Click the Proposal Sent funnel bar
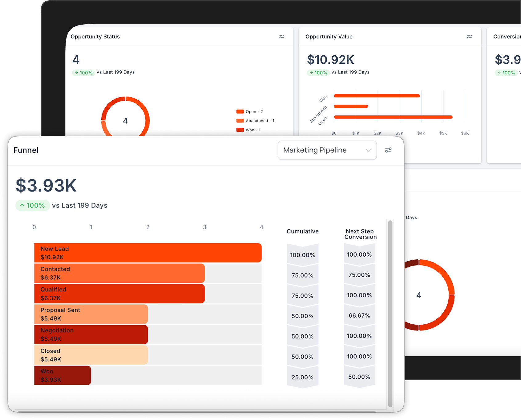This screenshot has height=420, width=521. 91,314
